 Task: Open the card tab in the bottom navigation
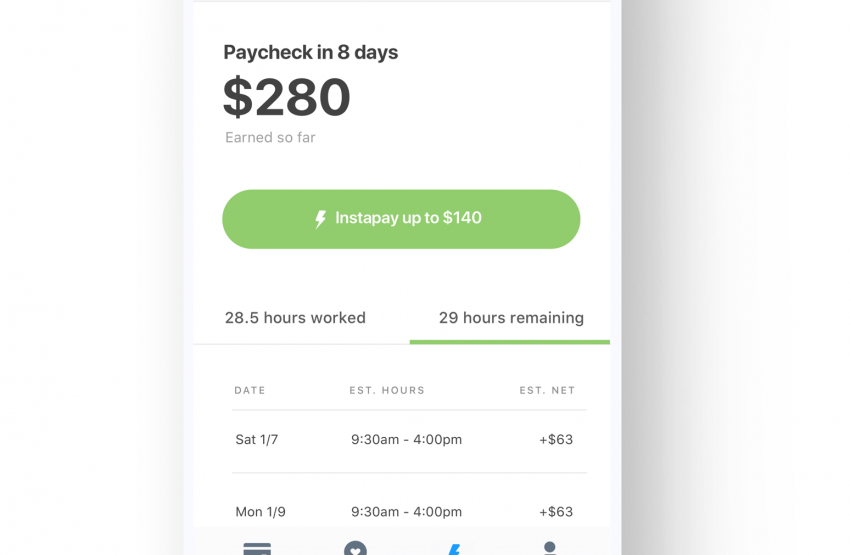[257, 548]
